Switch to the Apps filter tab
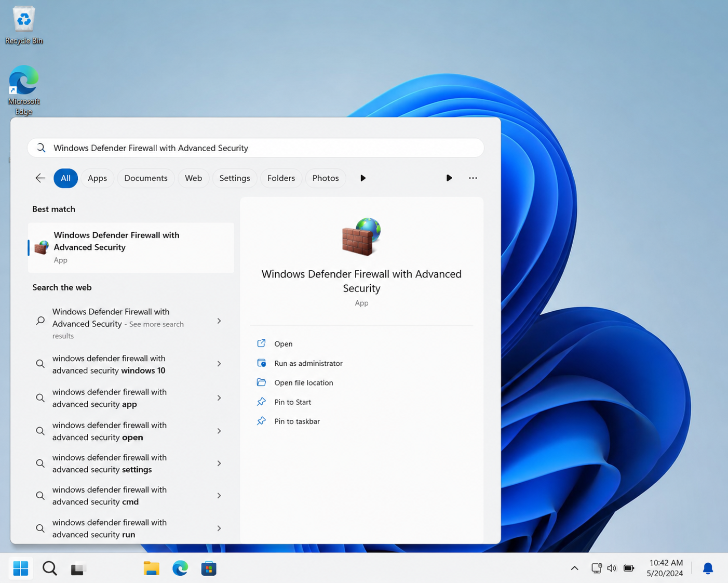728x583 pixels. (97, 178)
